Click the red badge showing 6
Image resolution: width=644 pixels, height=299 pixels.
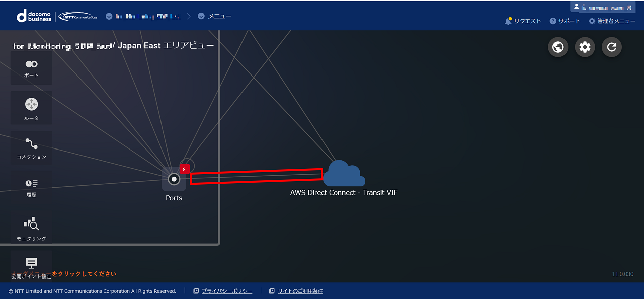[184, 169]
